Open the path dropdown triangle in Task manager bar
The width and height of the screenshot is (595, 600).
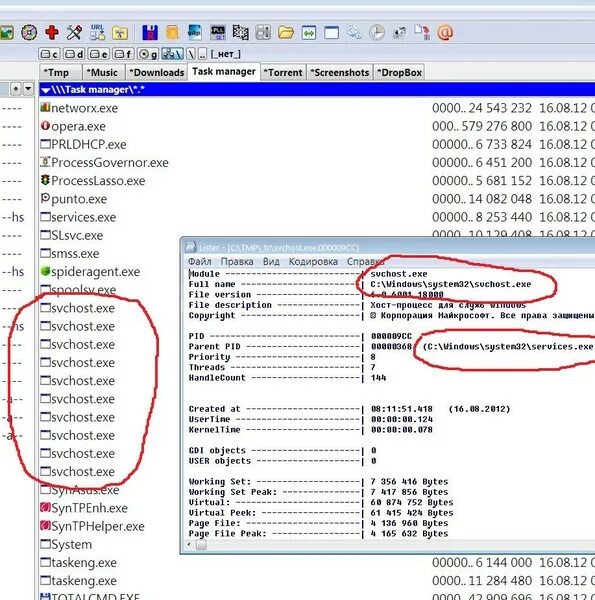pos(46,90)
